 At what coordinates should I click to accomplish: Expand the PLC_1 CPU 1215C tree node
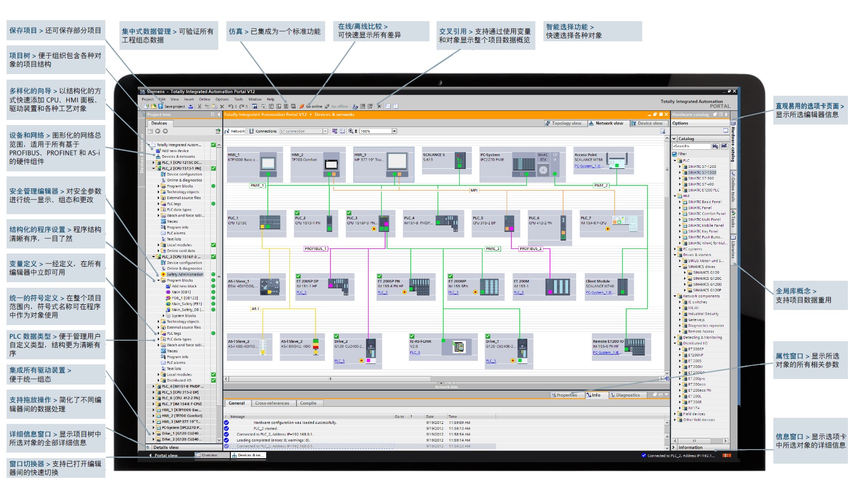click(x=154, y=163)
